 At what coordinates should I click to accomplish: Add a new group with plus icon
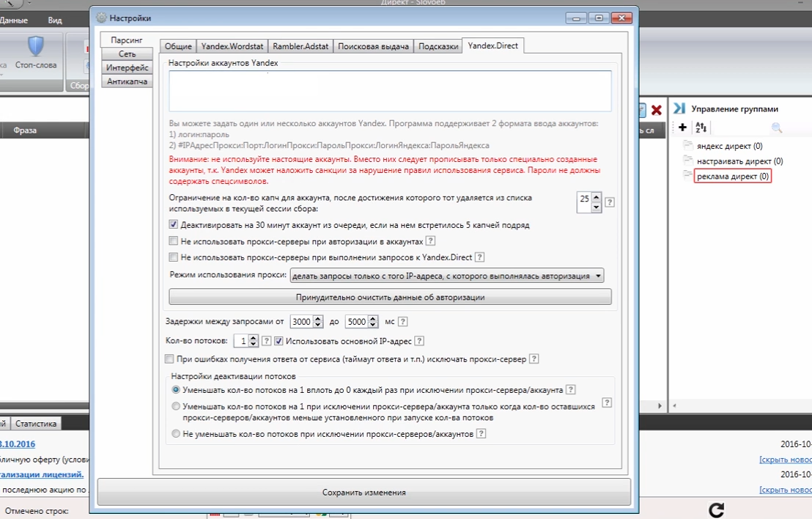(682, 127)
